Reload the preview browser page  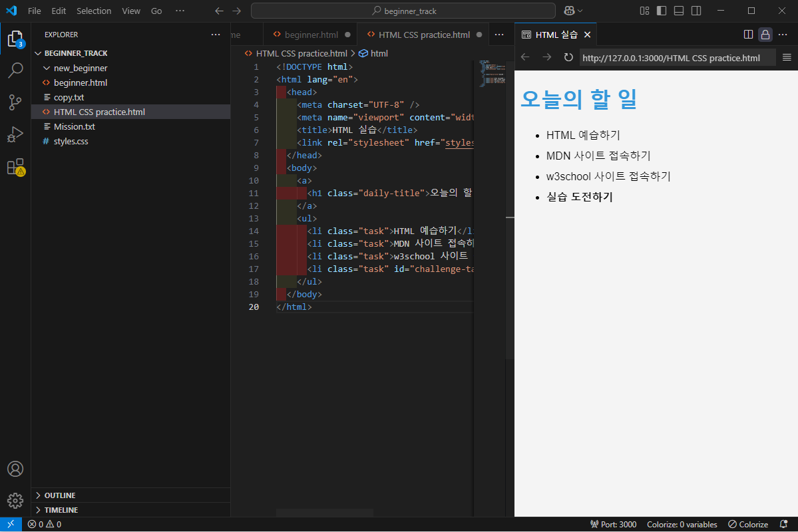(568, 58)
